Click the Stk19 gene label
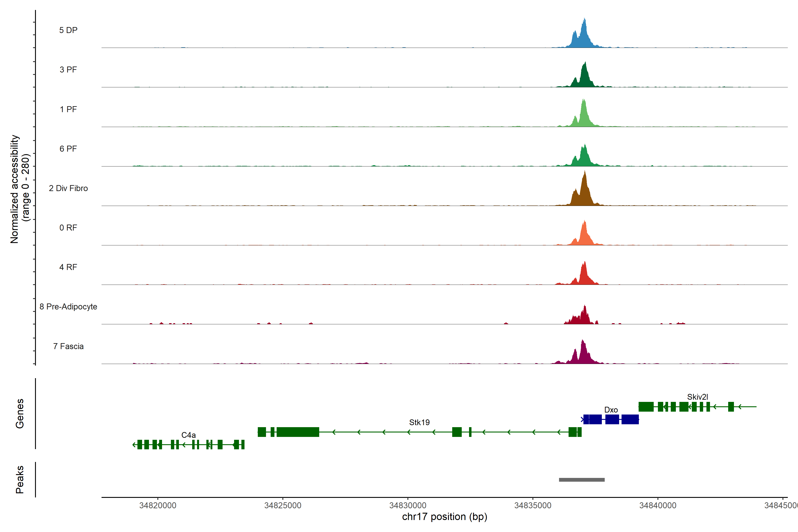Screen dimensions: 798x532 [x=419, y=422]
